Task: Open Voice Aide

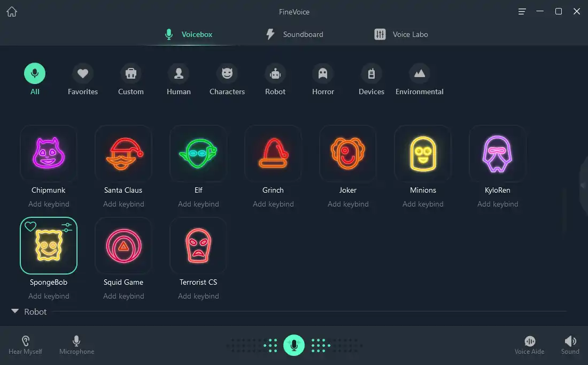Action: click(530, 345)
